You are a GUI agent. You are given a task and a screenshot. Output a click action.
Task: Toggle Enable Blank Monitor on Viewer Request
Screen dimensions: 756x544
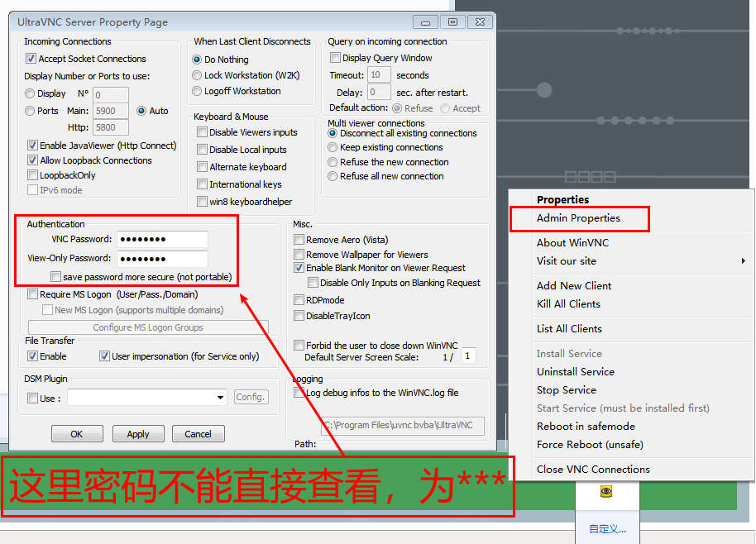[299, 268]
